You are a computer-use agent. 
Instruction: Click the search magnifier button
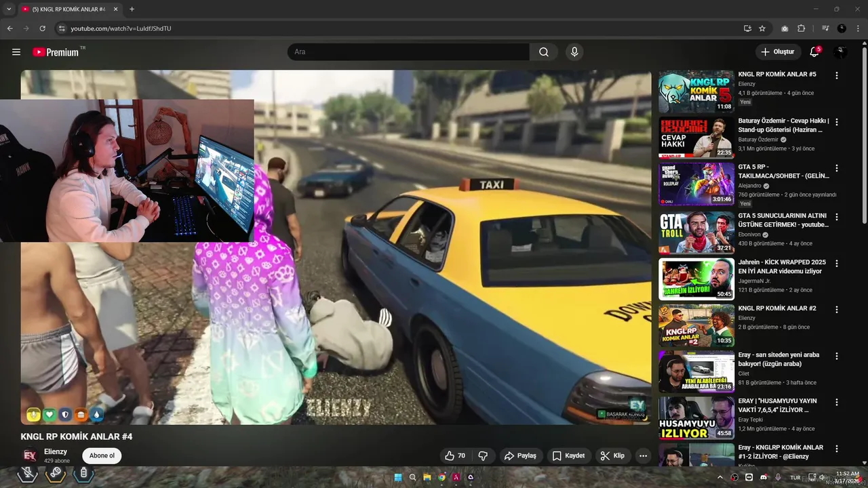544,52
